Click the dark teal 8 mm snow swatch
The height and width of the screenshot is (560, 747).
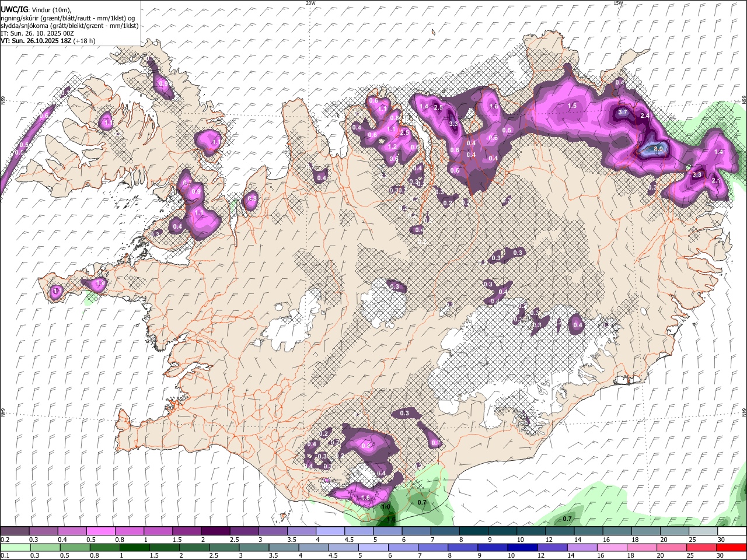(x=473, y=531)
